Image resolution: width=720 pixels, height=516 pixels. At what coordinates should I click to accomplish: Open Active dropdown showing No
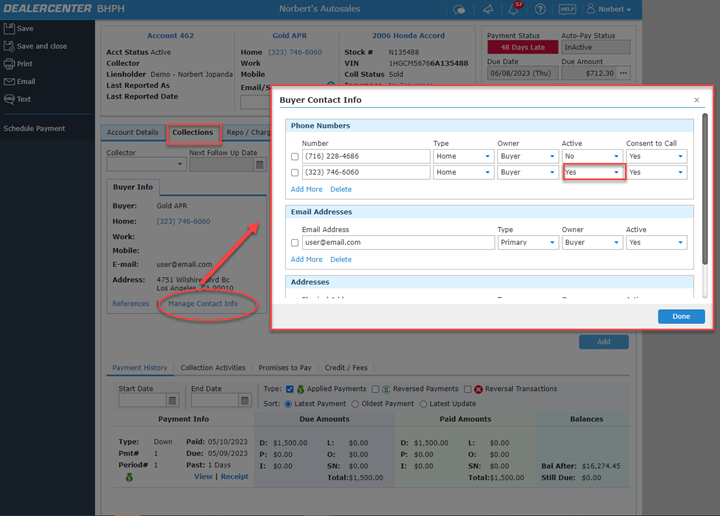tap(592, 156)
